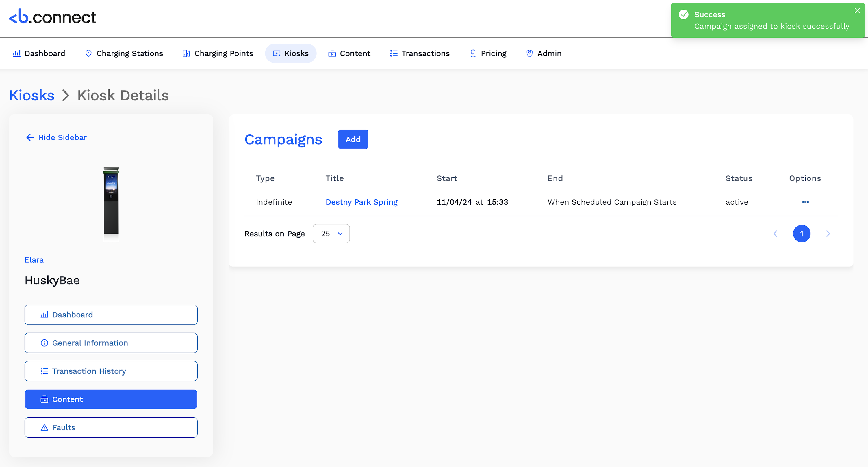Viewport: 868px width, 467px height.
Task: Go to Charging Stations tab
Action: 124,53
